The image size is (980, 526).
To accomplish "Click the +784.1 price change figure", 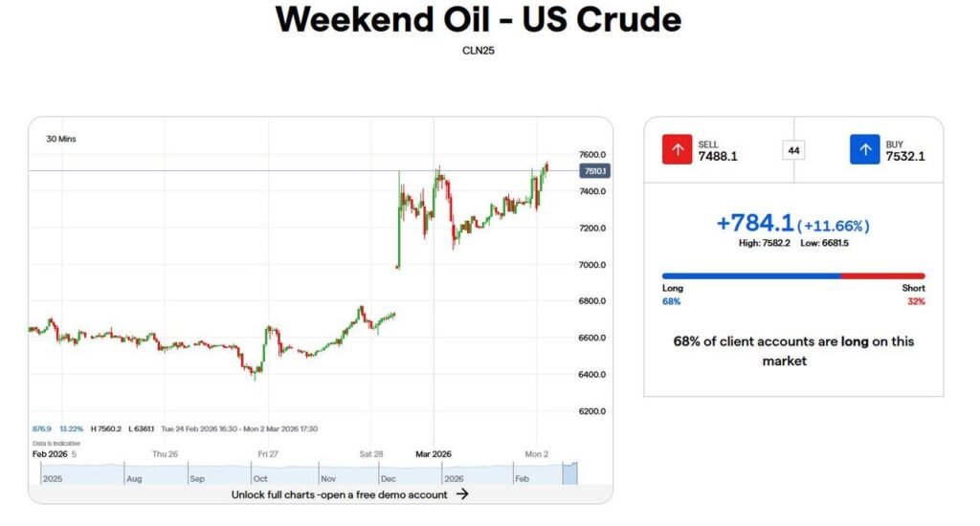I will (755, 223).
